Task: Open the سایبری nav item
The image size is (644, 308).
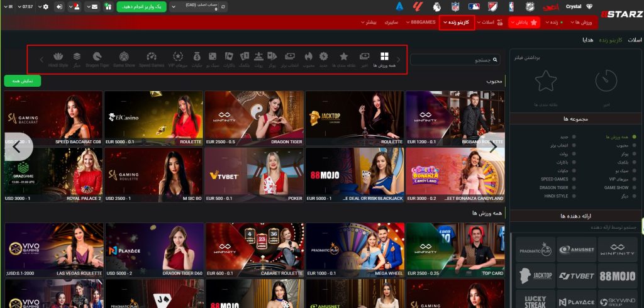Action: [391, 22]
